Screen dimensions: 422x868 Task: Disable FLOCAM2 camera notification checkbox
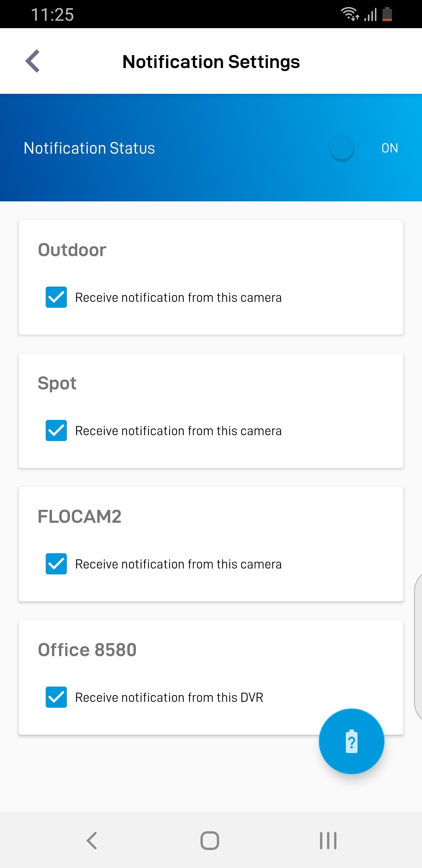(x=56, y=564)
